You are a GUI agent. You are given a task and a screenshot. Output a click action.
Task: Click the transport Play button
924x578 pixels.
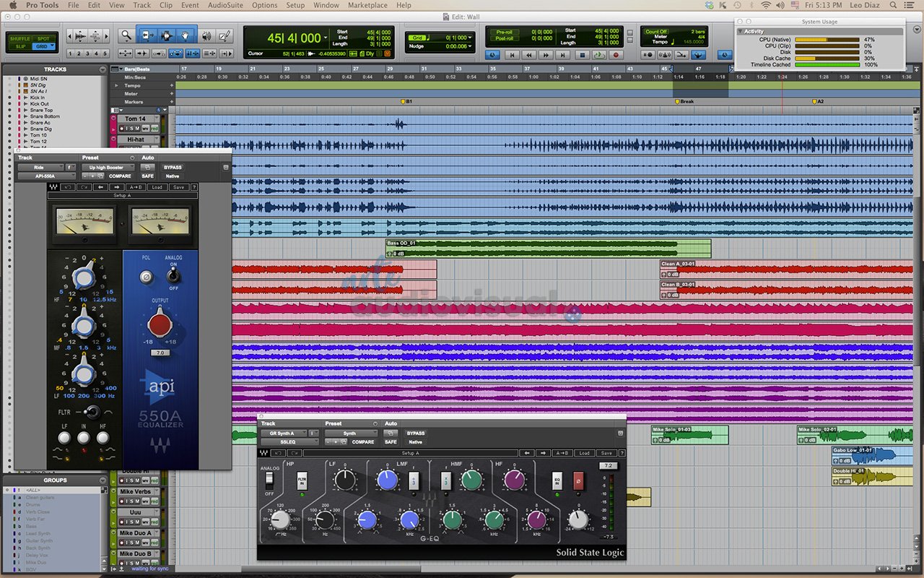(599, 55)
